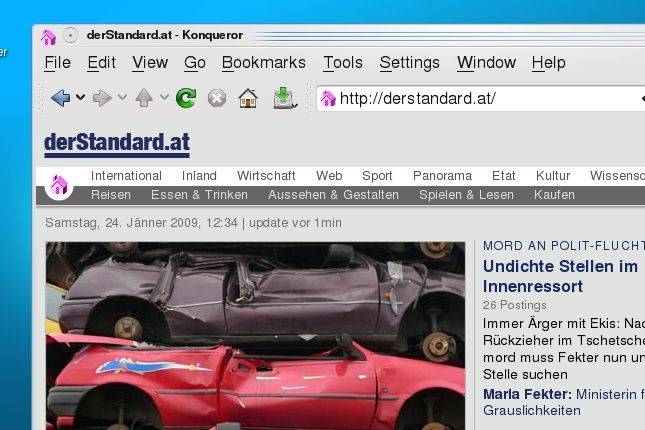
Task: Open the Inland section
Action: point(199,176)
